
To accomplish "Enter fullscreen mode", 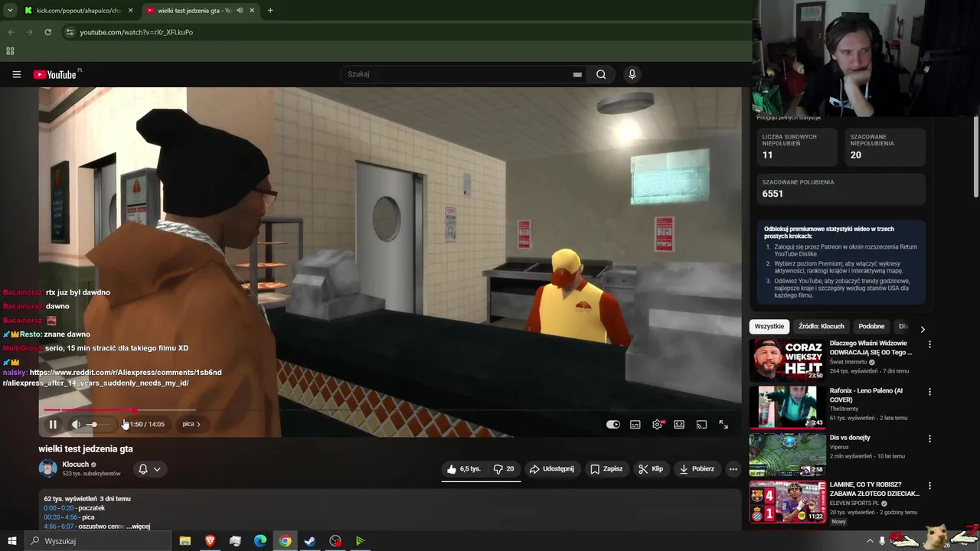I will coord(723,424).
